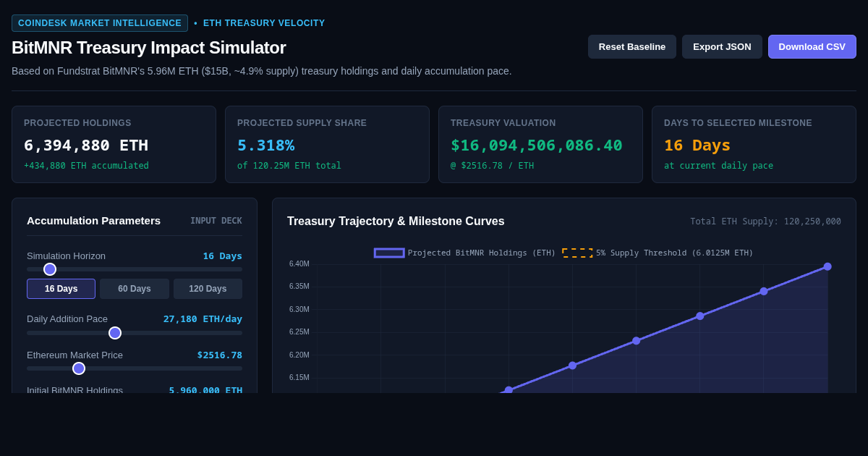This screenshot has height=456, width=868.
Task: Click the Accumulation Parameters heading
Action: 94,220
